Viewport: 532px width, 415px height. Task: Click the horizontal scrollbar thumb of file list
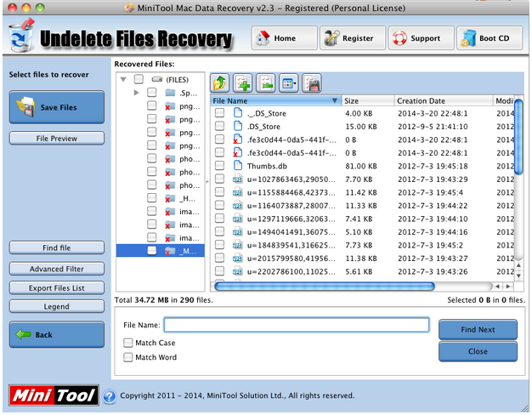pyautogui.click(x=325, y=287)
